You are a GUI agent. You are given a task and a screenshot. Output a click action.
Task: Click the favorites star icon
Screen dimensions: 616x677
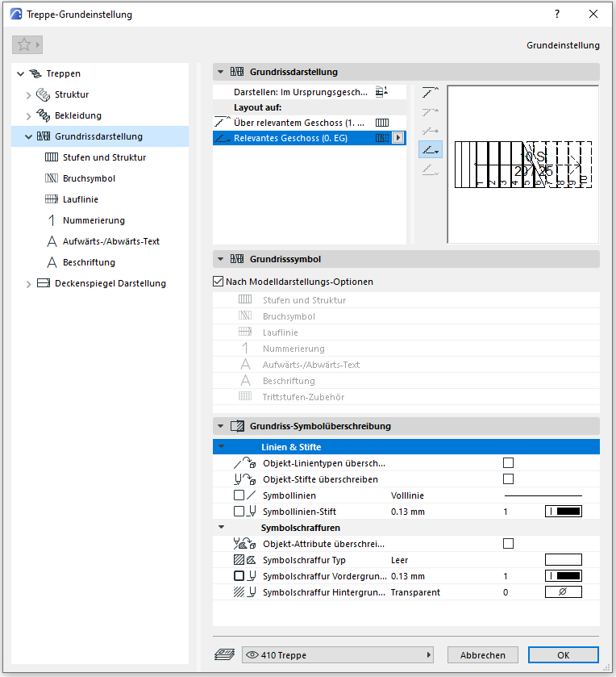pyautogui.click(x=23, y=45)
